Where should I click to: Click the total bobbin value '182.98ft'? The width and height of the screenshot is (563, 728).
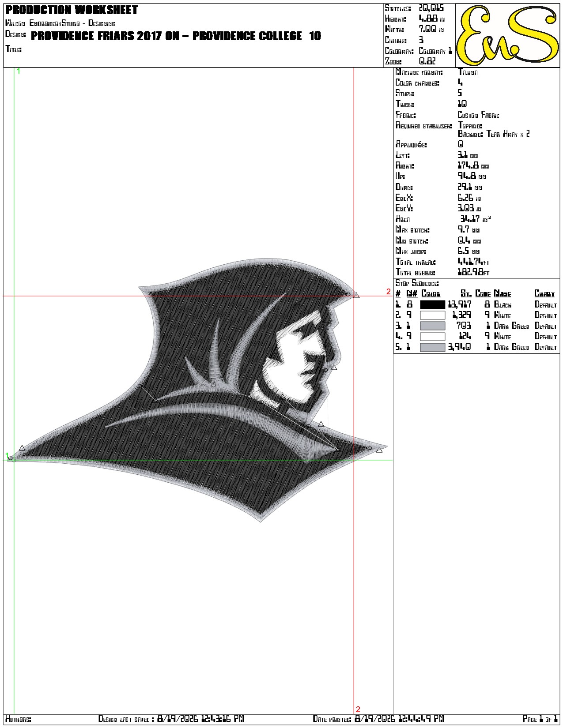pos(473,272)
